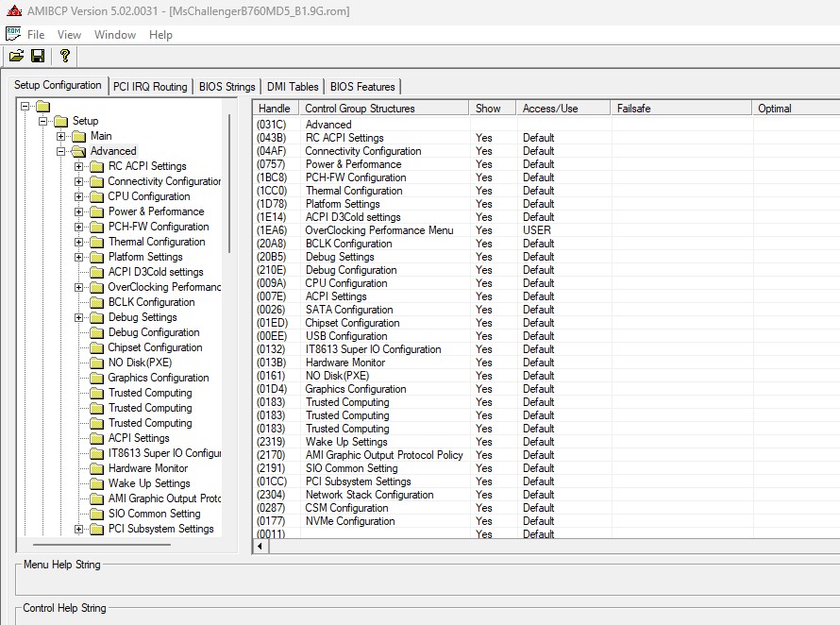Viewport: 840px width, 625px height.
Task: Open the File menu
Action: [x=36, y=35]
